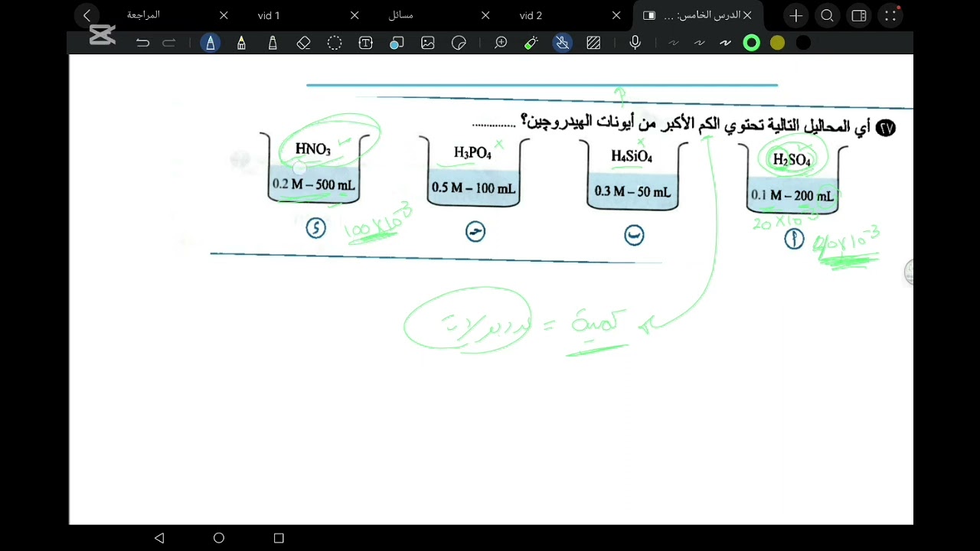Close the vid 1 tab
Image resolution: width=980 pixels, height=551 pixels.
pyautogui.click(x=354, y=15)
